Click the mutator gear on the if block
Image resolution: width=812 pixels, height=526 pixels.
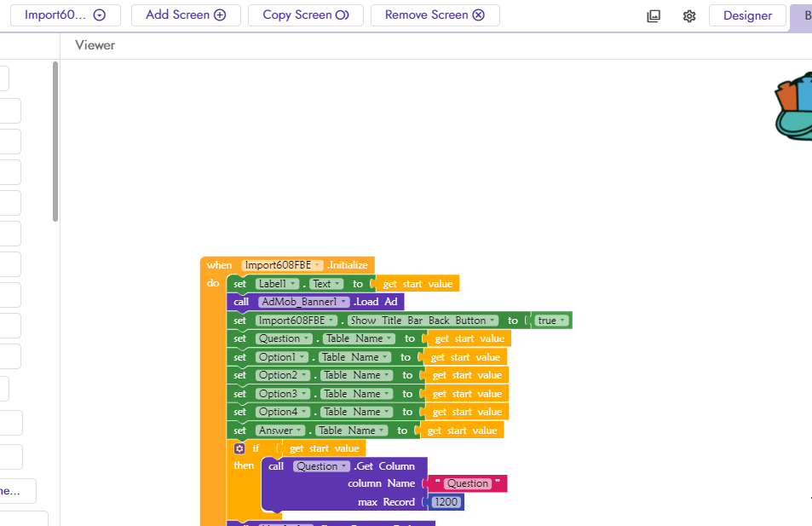[x=239, y=448]
